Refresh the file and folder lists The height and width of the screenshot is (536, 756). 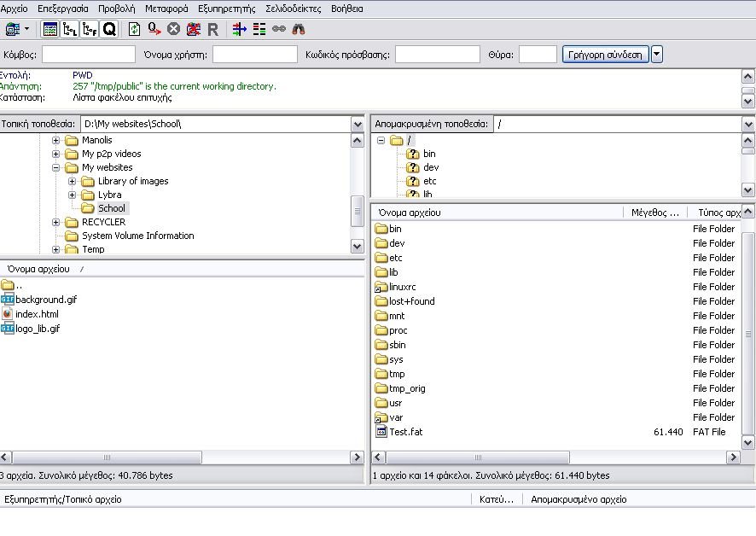[x=134, y=29]
